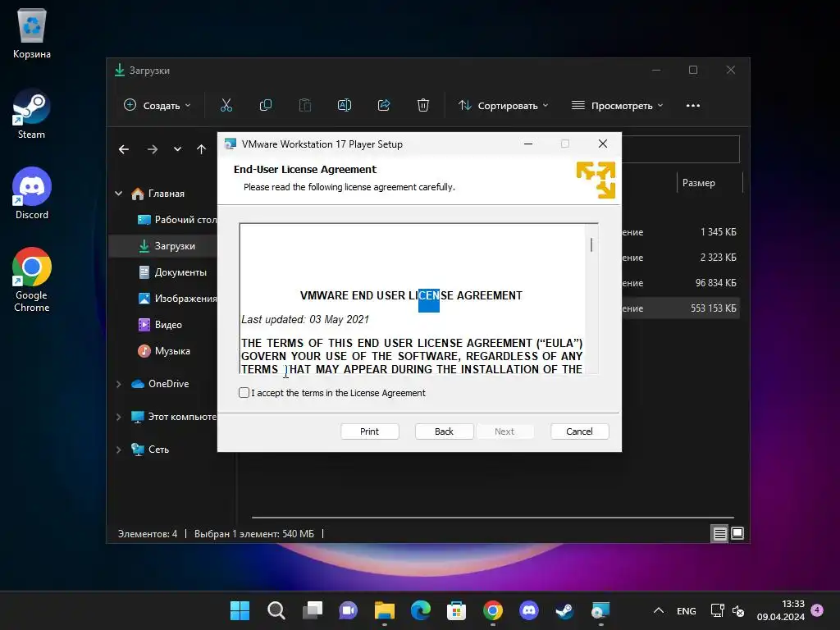Select the file sized 553 153 КБ
The height and width of the screenshot is (630, 840).
tap(681, 308)
